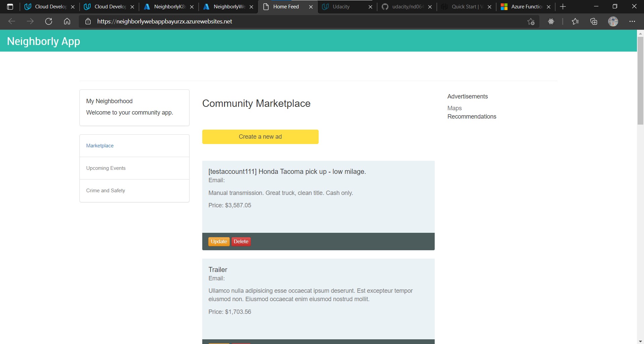This screenshot has height=344, width=644.
Task: Close the Quick Start tab
Action: (489, 7)
